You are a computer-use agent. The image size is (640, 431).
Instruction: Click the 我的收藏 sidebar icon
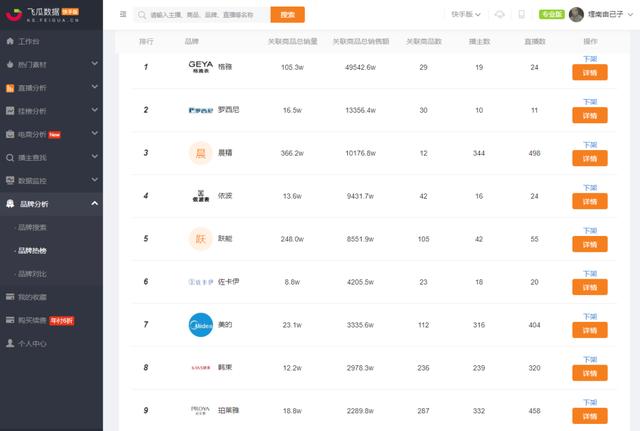10,297
